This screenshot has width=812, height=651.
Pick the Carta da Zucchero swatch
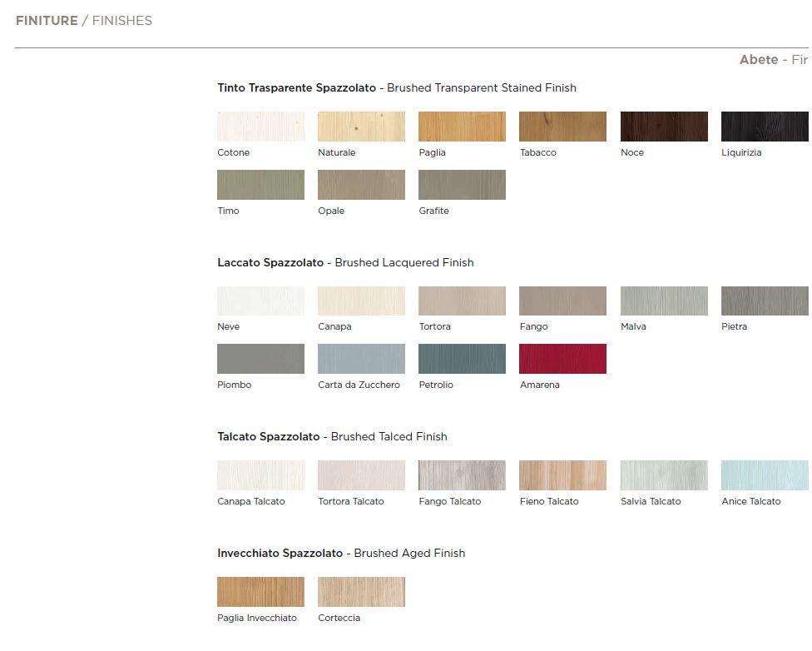point(361,359)
